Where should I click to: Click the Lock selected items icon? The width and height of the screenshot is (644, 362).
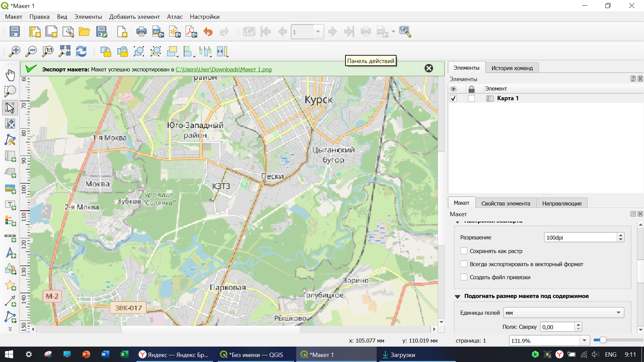(x=106, y=51)
